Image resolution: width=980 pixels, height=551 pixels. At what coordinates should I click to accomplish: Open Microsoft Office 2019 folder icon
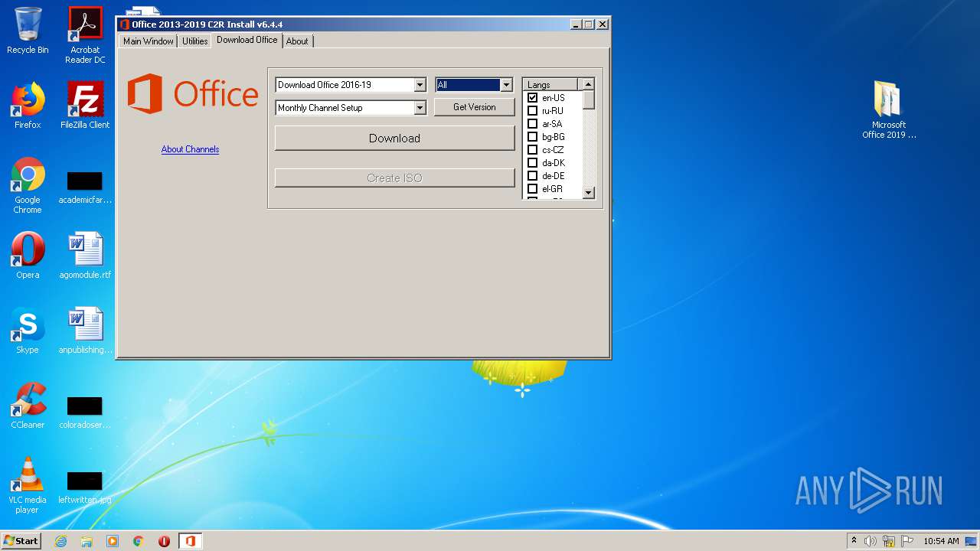tap(889, 109)
